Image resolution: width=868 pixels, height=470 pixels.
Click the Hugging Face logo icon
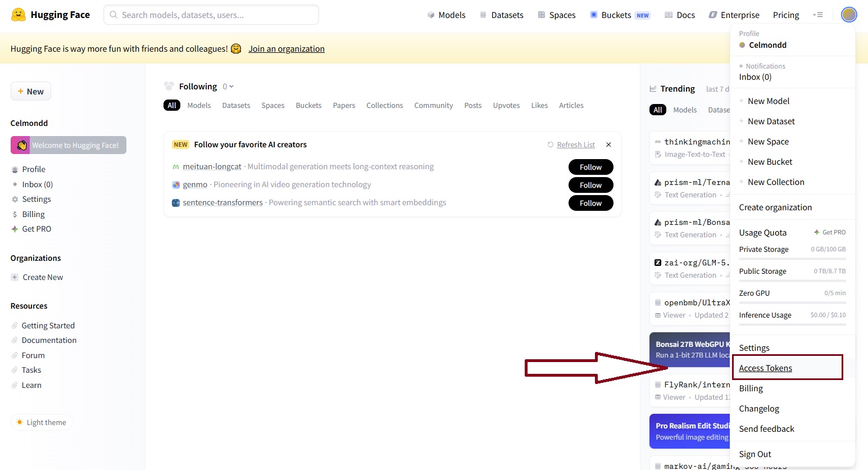pos(19,15)
